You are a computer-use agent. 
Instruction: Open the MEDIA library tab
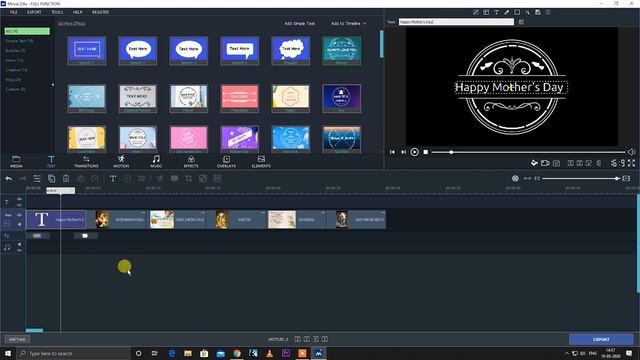pyautogui.click(x=16, y=162)
